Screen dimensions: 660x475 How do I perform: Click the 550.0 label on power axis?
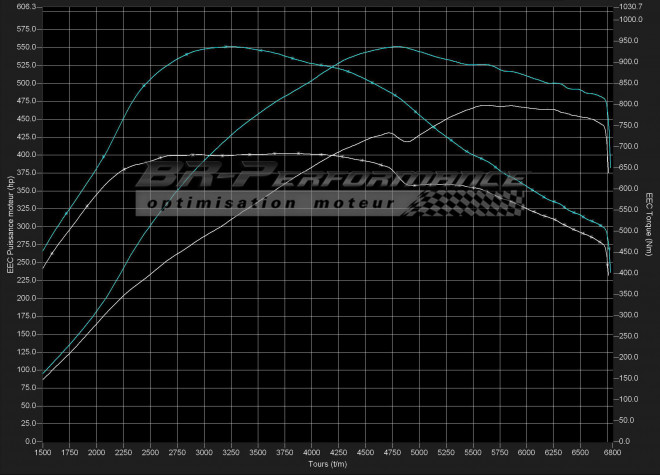click(x=26, y=47)
